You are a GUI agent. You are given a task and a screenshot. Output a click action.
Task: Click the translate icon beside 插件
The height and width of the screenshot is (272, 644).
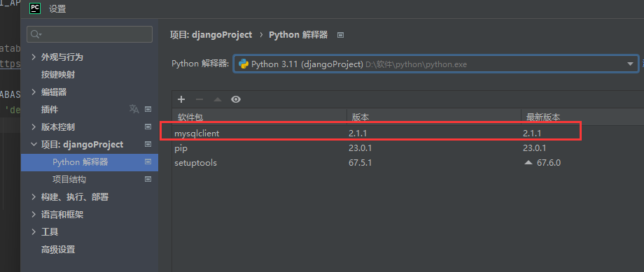pyautogui.click(x=134, y=109)
